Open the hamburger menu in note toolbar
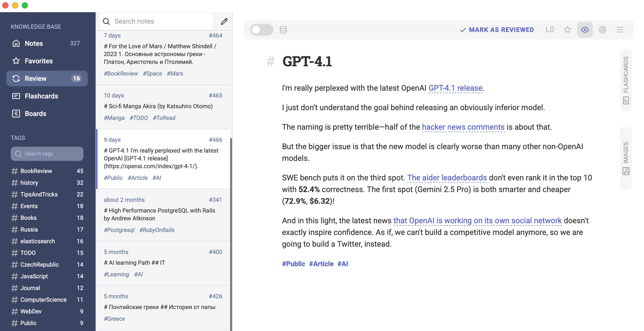The height and width of the screenshot is (331, 644). [620, 30]
